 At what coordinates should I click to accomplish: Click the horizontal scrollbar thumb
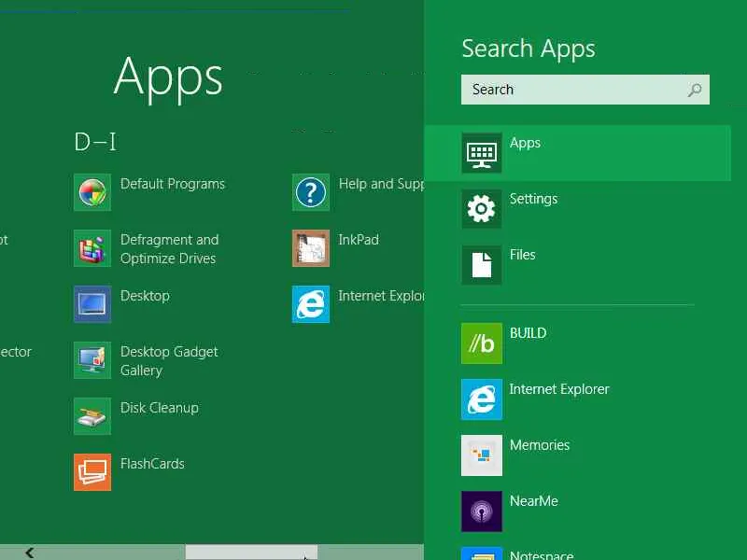point(251,553)
